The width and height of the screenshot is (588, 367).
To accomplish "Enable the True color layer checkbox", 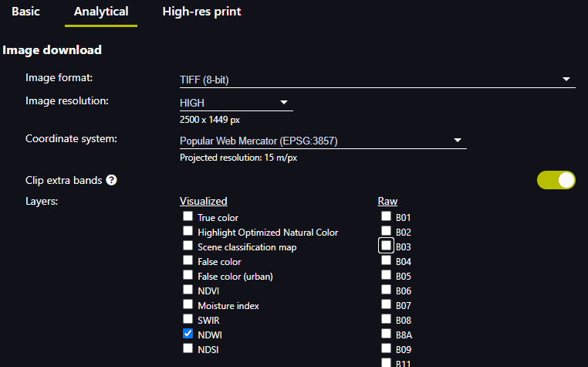I will (x=188, y=217).
